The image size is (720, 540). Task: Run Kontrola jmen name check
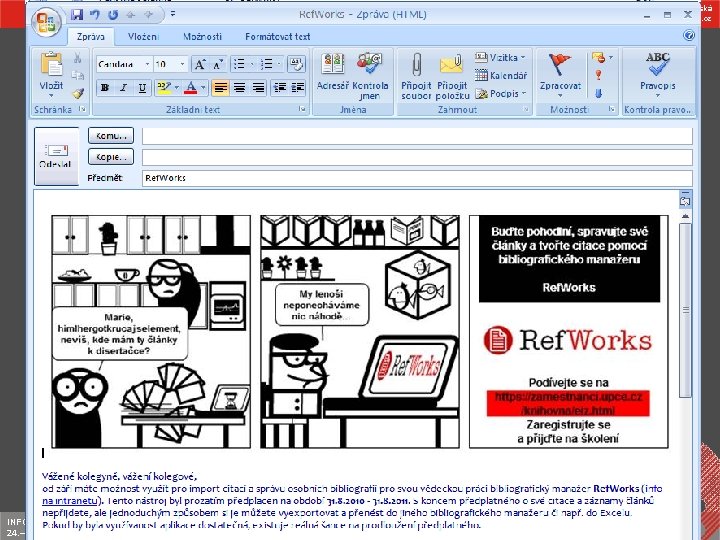370,76
